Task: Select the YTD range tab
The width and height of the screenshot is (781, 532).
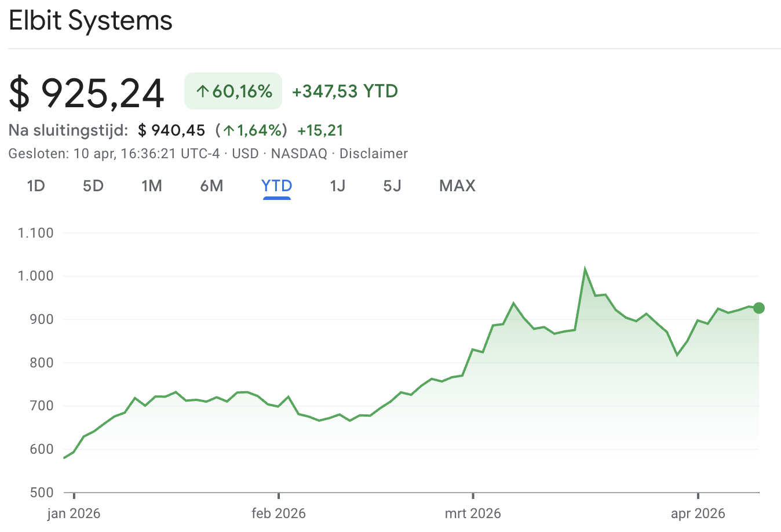Action: (x=276, y=186)
